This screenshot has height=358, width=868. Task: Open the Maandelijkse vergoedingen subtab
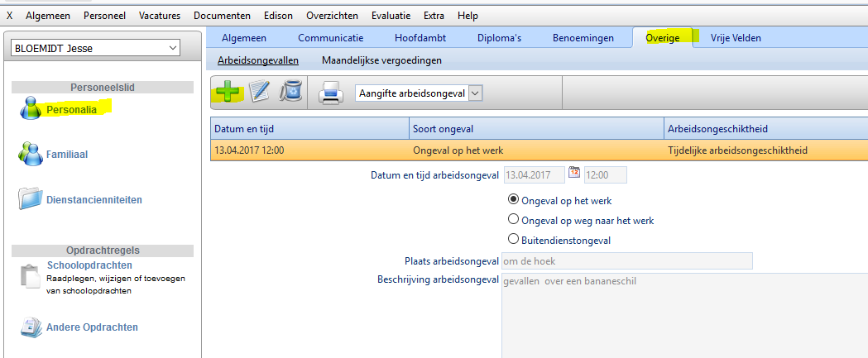click(x=381, y=60)
